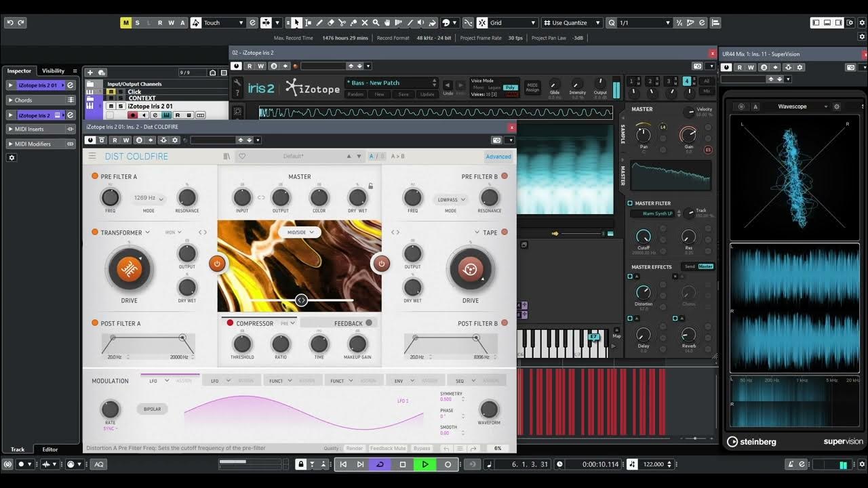The height and width of the screenshot is (488, 868).
Task: Click the tempo field showing 122.000
Action: coord(653,464)
